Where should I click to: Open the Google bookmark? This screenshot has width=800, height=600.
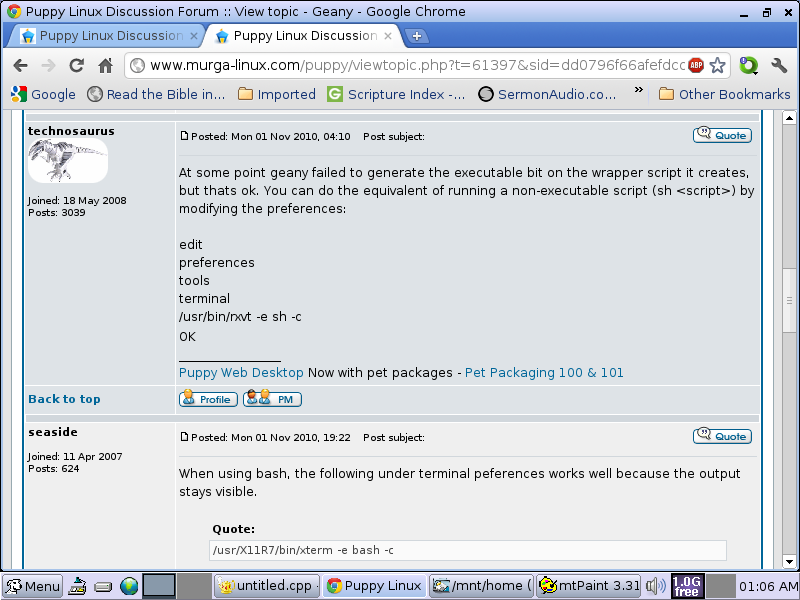[x=43, y=94]
